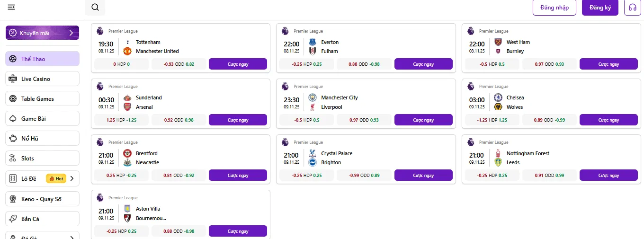
Task: Click the Brentford club crest icon
Action: (127, 153)
